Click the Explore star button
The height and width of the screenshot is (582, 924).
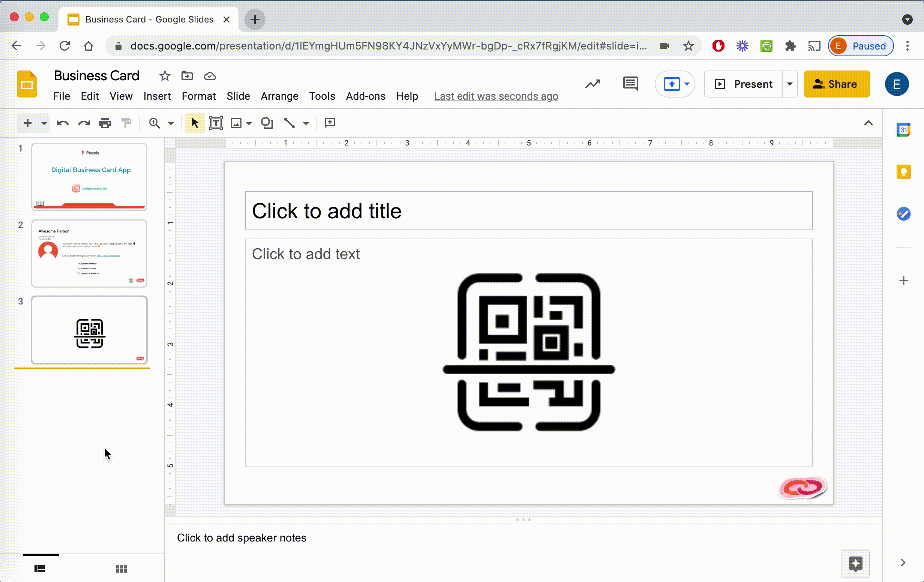(x=856, y=564)
